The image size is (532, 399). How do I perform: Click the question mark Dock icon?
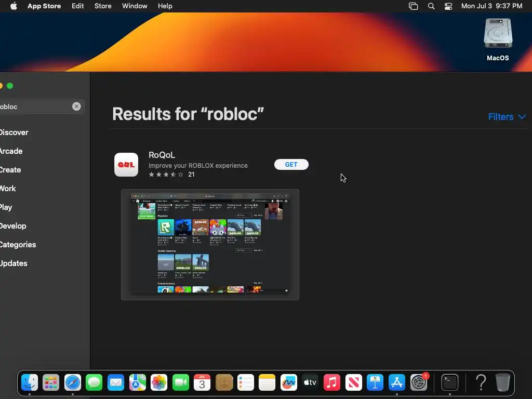(481, 382)
